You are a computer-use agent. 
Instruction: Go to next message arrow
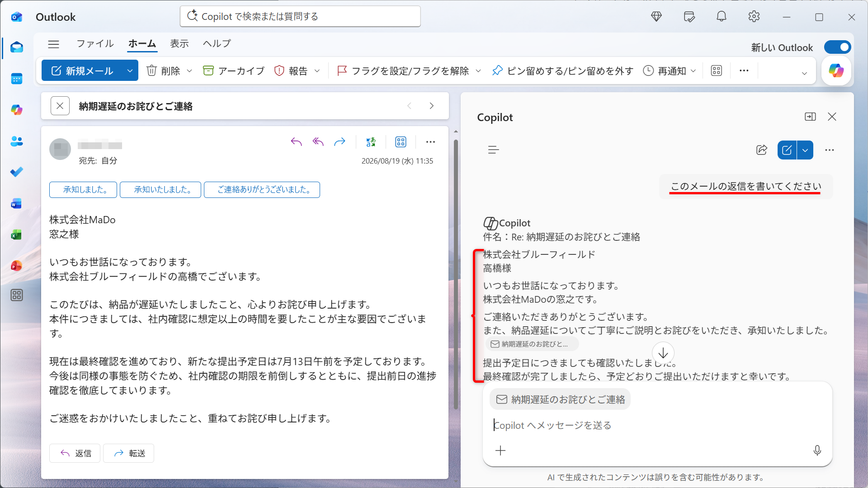[x=432, y=106]
